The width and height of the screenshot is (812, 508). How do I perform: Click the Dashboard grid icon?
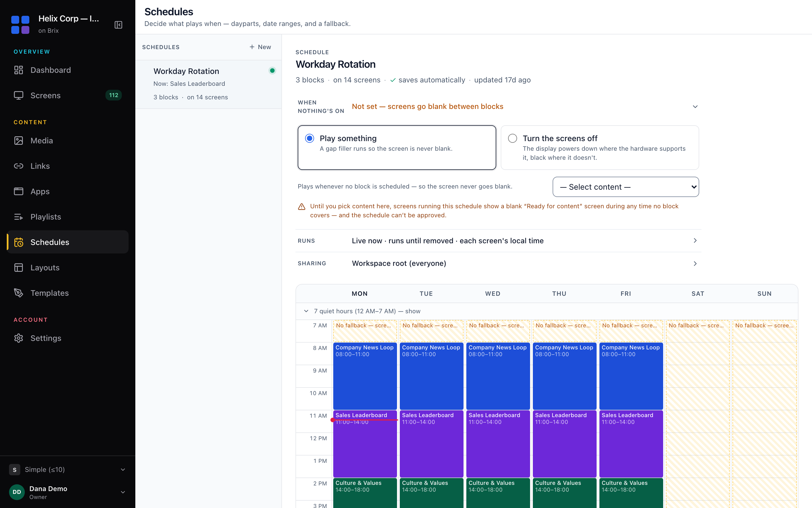click(x=18, y=70)
